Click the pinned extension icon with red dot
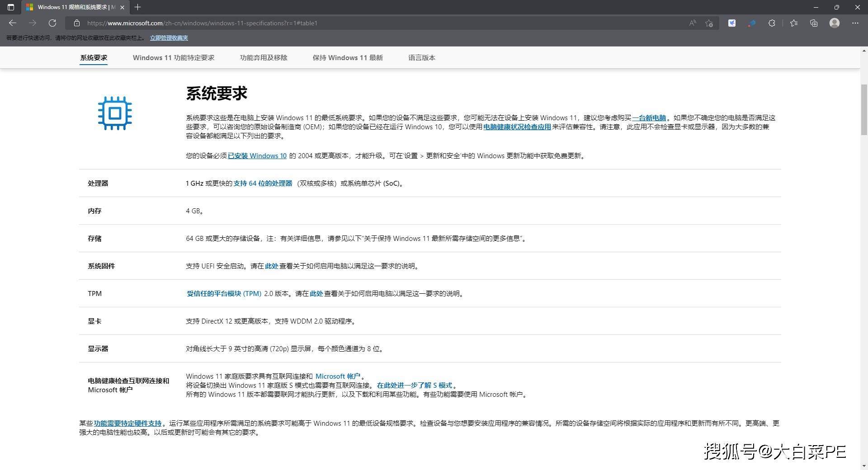Image resolution: width=868 pixels, height=470 pixels. coord(752,23)
